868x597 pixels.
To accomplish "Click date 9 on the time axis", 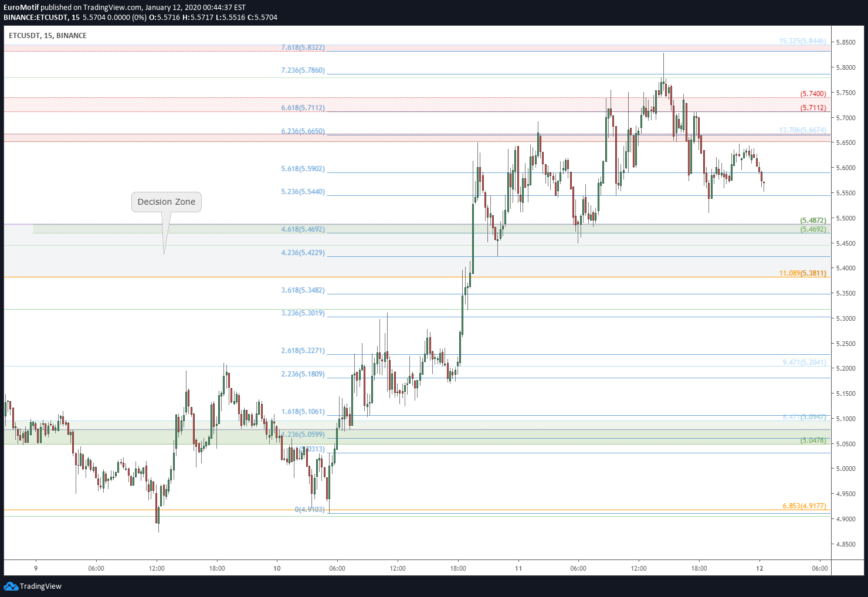I will click(x=36, y=568).
